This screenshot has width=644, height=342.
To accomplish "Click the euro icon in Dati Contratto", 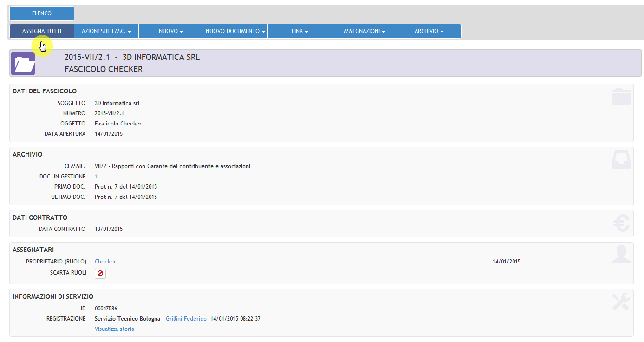I will click(x=621, y=223).
